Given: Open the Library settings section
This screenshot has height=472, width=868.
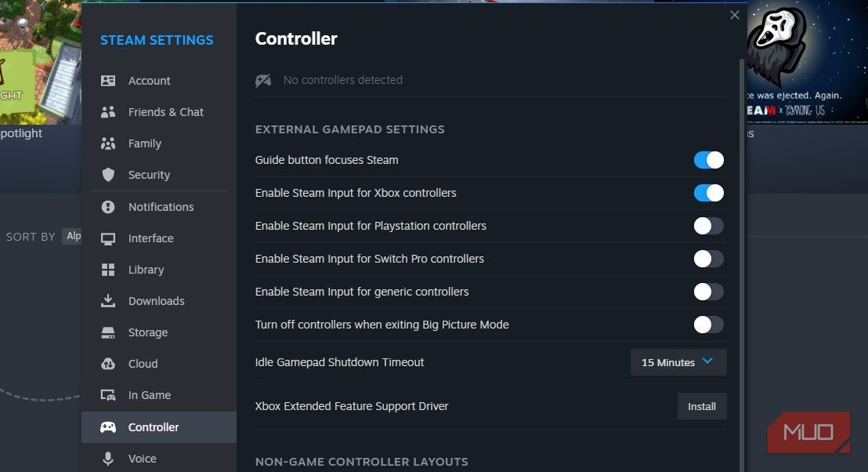Looking at the screenshot, I should coord(146,269).
